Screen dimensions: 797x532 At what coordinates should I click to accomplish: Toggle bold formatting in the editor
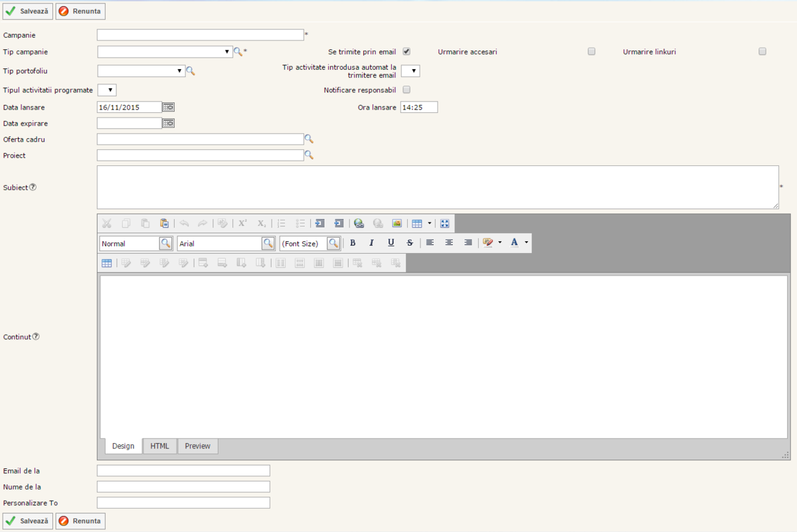[x=353, y=243]
